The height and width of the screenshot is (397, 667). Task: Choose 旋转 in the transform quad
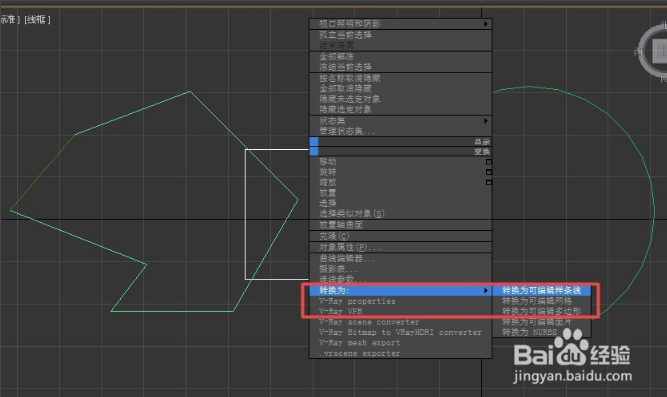(400, 172)
